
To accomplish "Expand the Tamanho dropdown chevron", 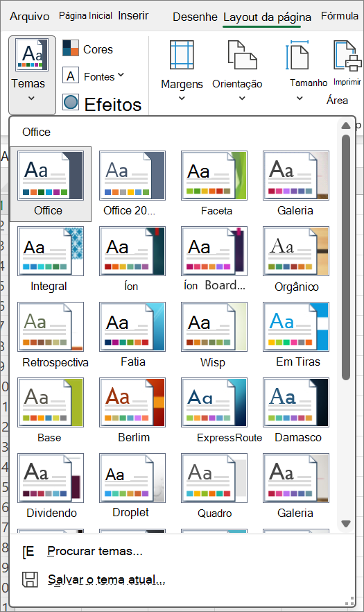I will pyautogui.click(x=300, y=98).
